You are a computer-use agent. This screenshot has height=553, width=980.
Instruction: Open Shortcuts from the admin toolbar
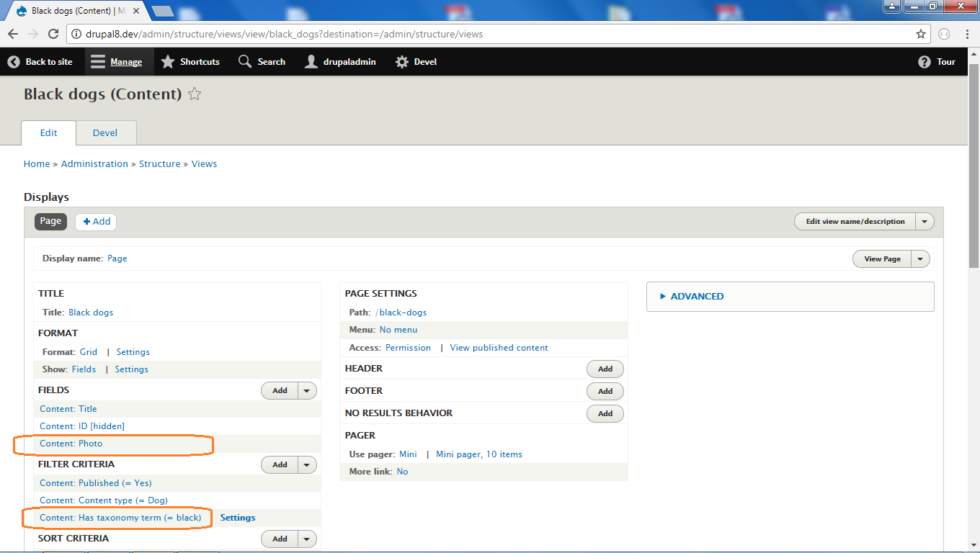[x=190, y=61]
